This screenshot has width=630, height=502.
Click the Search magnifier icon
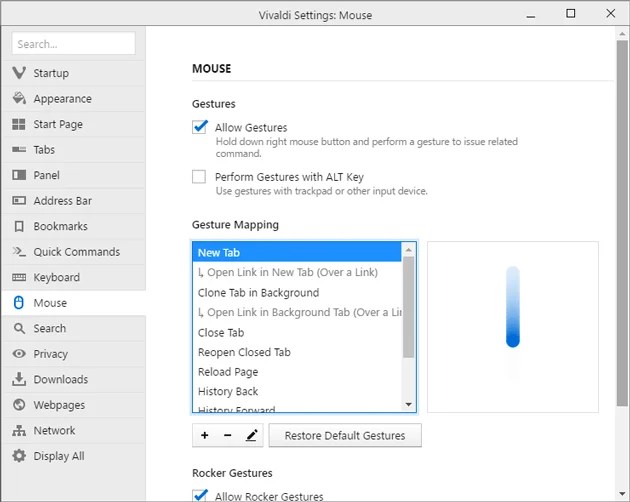pos(19,328)
